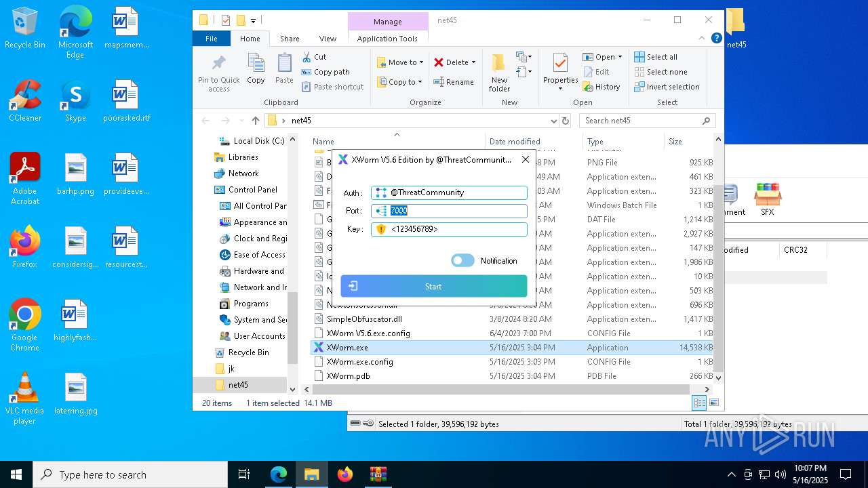
Task: Click the Refresh button beside address bar
Action: 566,121
